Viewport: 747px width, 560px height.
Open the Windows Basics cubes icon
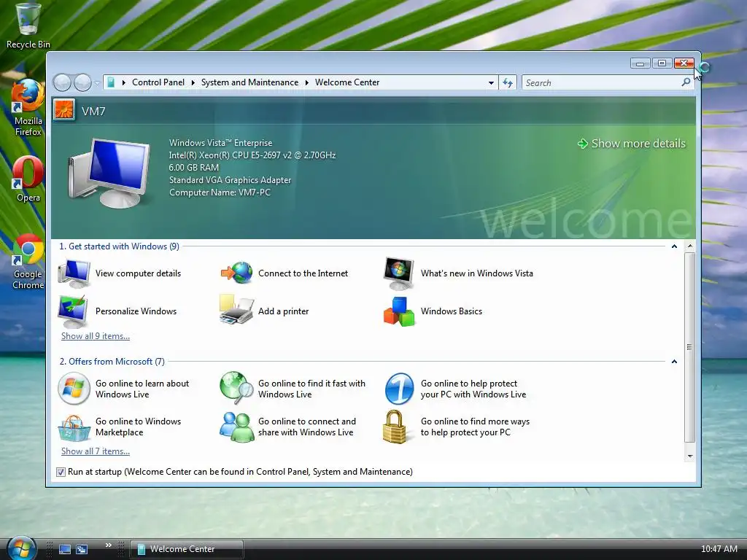tap(399, 311)
